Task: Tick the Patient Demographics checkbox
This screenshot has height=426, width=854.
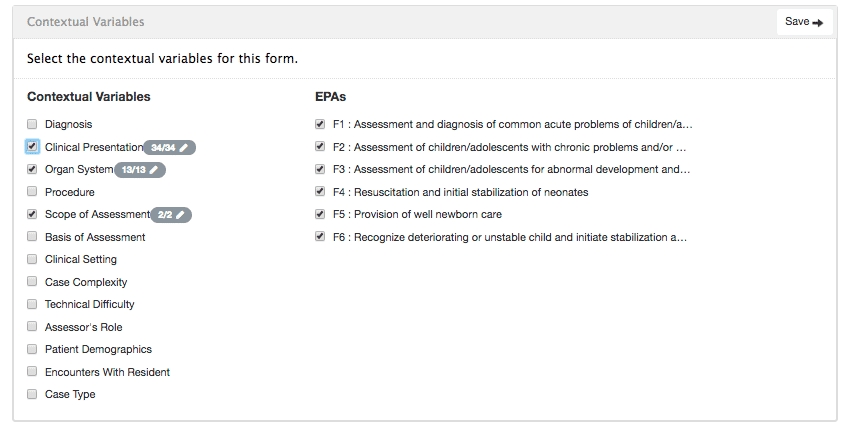Action: pos(33,349)
